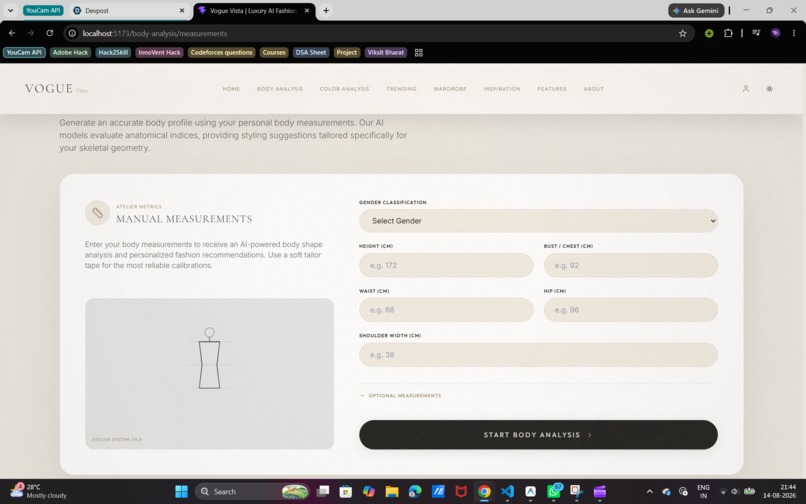The width and height of the screenshot is (806, 504).
Task: Open the media control icon in toolbar
Action: coord(756,33)
